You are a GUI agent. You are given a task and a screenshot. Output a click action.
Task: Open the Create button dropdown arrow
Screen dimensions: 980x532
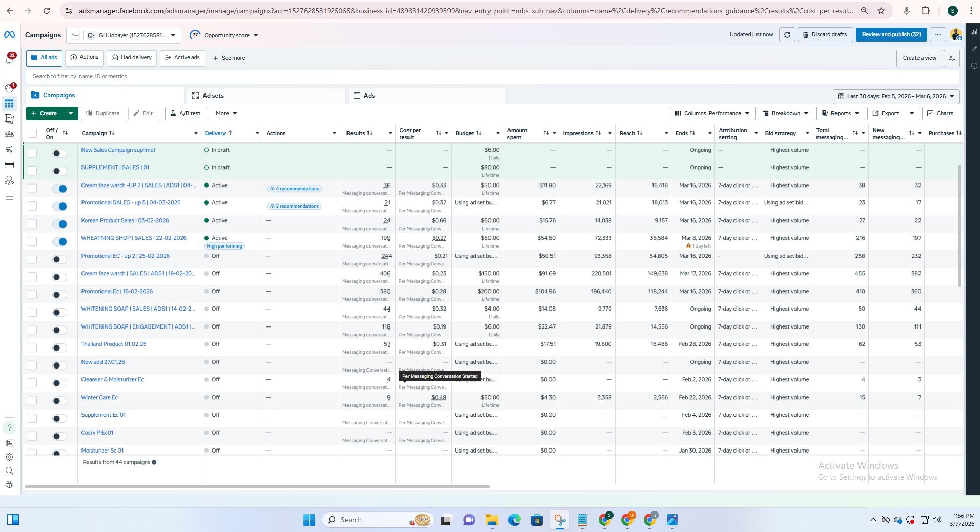(70, 113)
